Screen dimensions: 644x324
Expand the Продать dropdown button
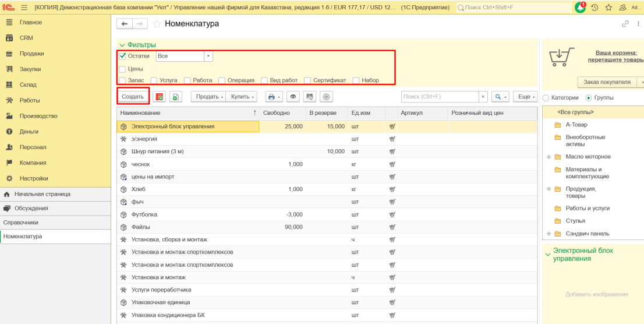pos(207,97)
